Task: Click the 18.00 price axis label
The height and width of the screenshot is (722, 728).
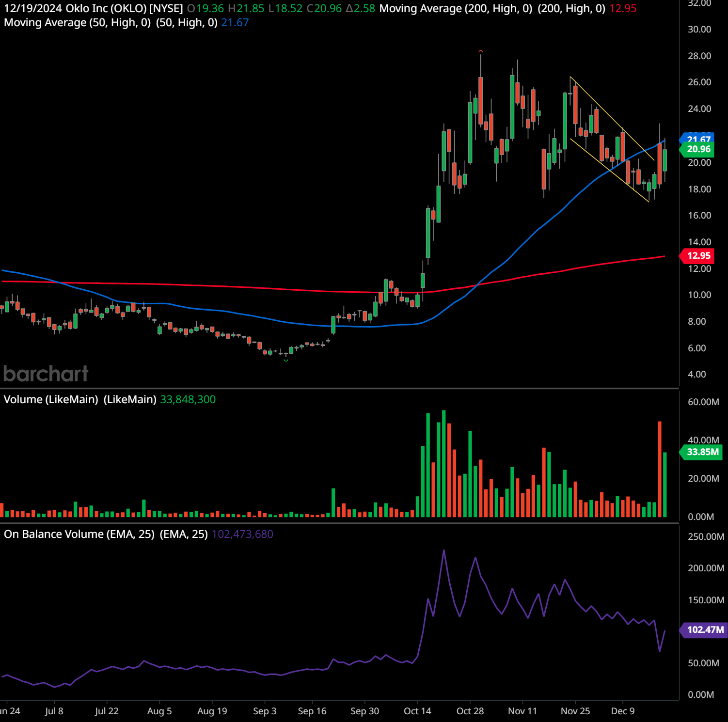Action: (x=699, y=189)
